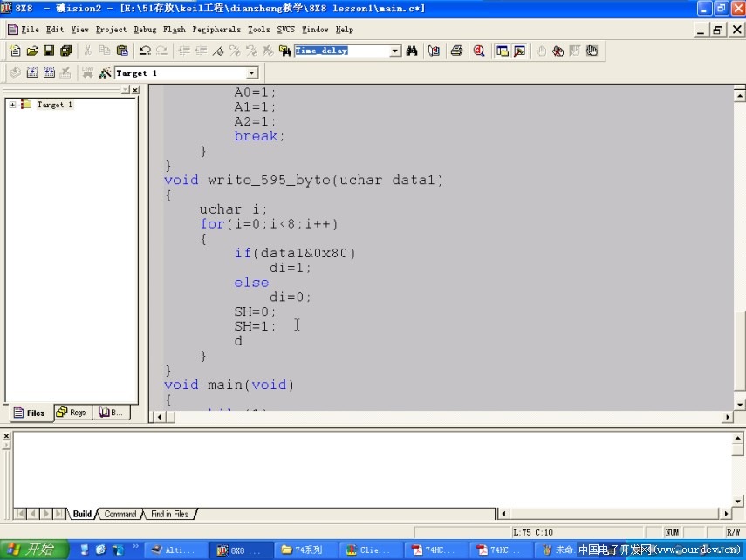Open Find in Files from the toolbar
The height and width of the screenshot is (560, 746).
coord(285,51)
